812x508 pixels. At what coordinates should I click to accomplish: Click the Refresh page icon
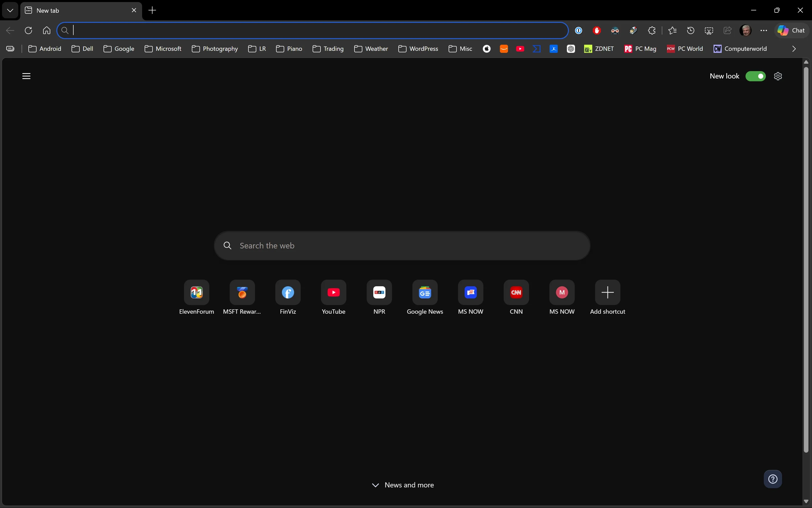click(28, 30)
